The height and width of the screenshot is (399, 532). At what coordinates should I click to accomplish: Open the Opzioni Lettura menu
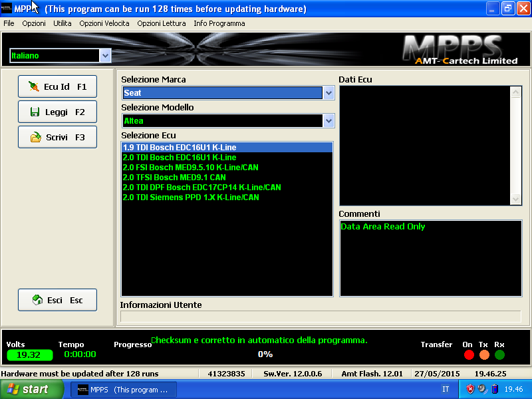162,23
